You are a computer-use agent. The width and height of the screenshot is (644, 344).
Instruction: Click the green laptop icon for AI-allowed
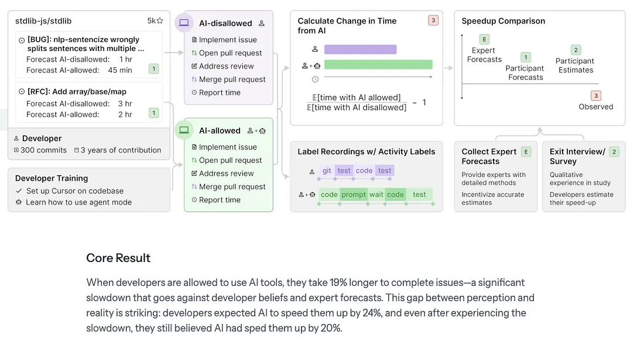point(184,130)
